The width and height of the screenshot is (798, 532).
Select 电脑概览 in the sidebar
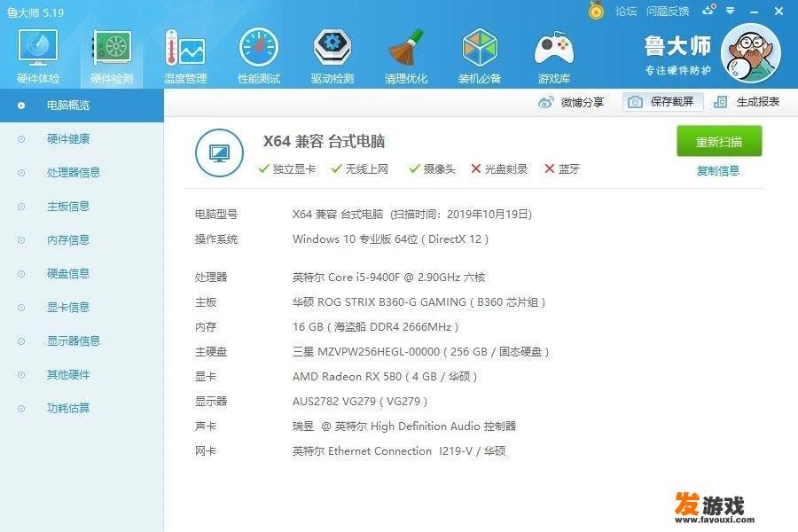tap(82, 106)
